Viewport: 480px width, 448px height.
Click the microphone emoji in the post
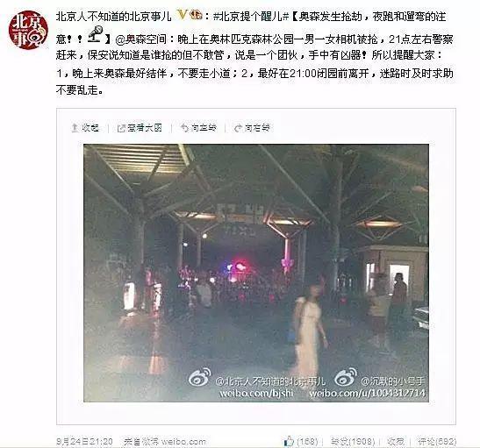97,34
